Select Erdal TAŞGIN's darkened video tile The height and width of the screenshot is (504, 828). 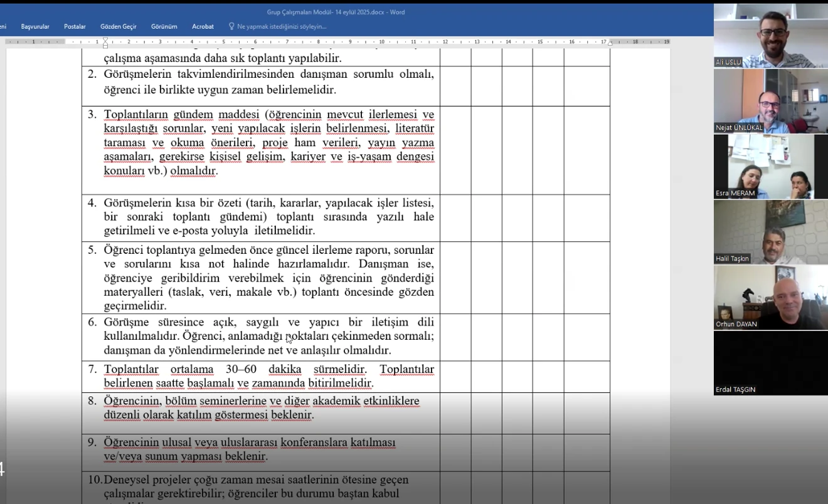point(770,362)
